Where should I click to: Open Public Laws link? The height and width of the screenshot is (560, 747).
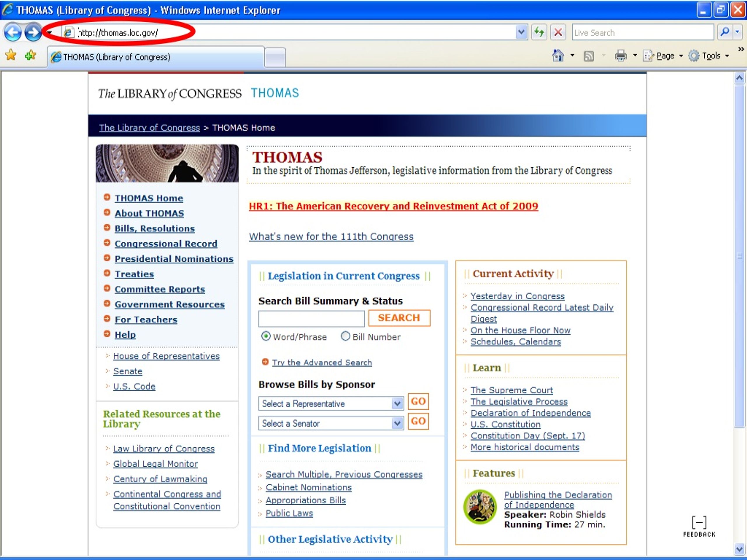(289, 513)
